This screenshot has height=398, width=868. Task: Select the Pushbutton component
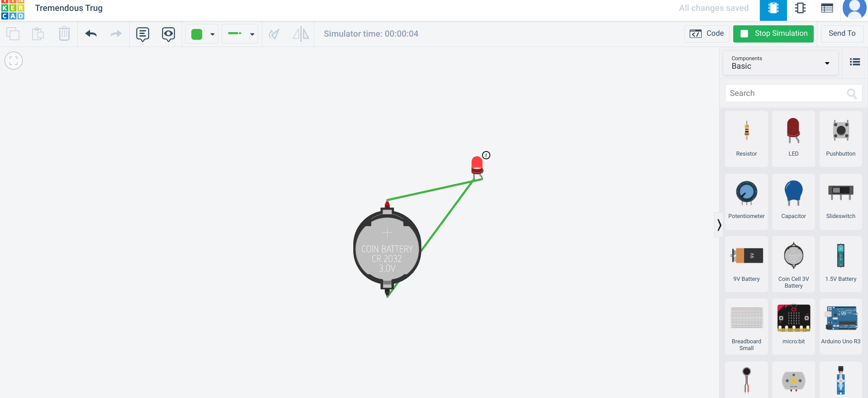point(840,139)
